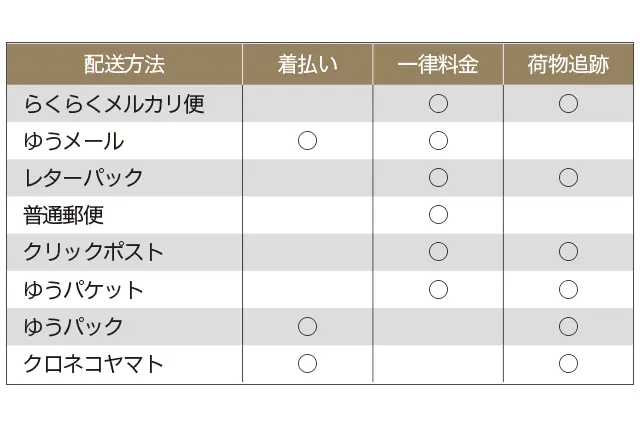Image resolution: width=640 pixels, height=426 pixels.
Task: Click the 着払い circle for ゆうパック
Action: (307, 327)
